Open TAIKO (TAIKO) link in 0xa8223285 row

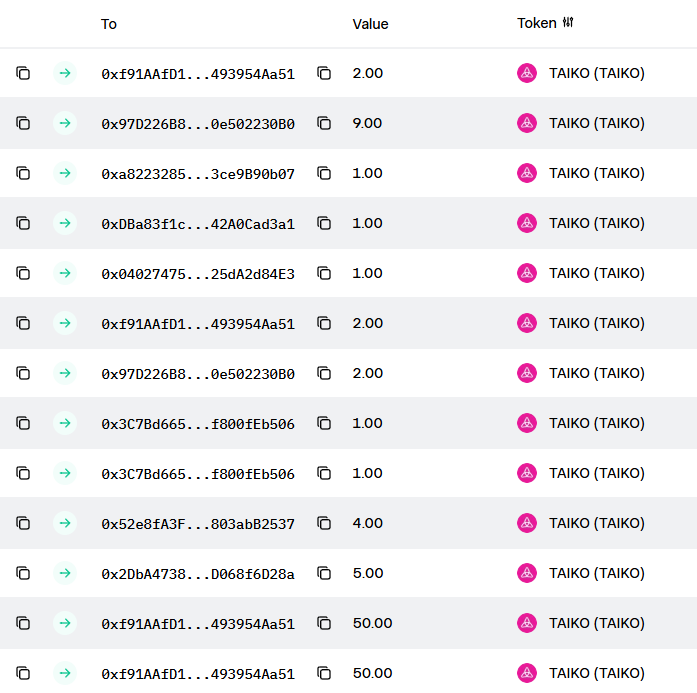pos(597,173)
